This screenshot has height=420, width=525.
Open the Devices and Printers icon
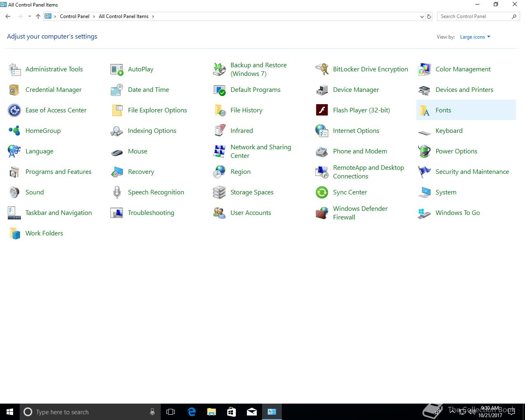(x=425, y=90)
